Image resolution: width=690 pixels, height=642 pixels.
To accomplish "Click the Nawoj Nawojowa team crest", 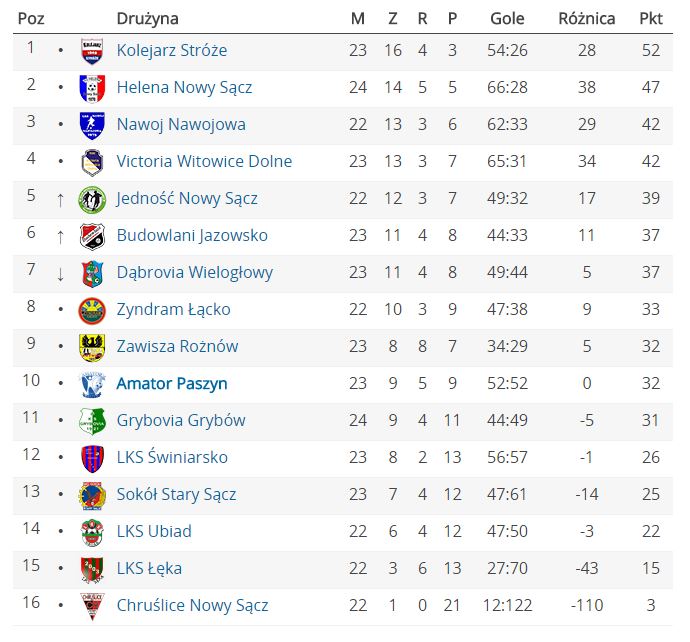I will (x=92, y=125).
